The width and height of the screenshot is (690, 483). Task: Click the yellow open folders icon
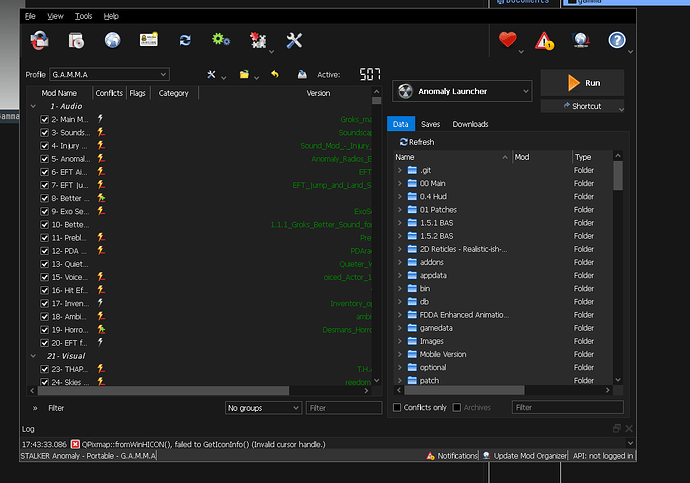[x=244, y=74]
